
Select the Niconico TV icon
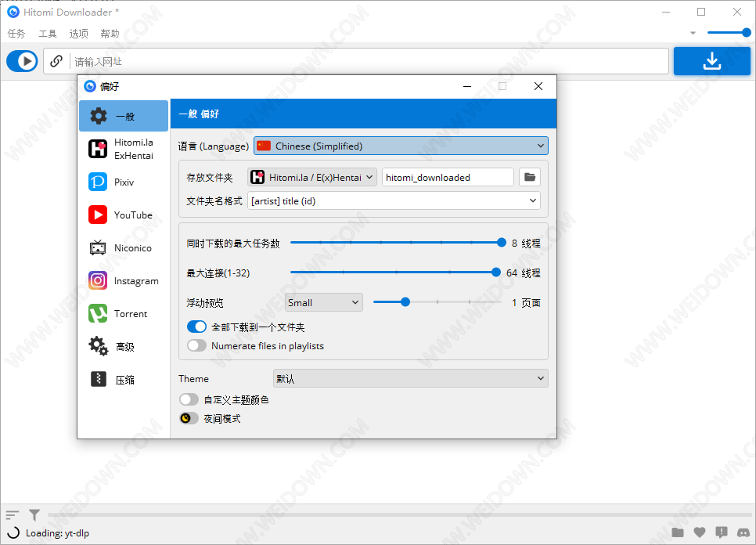[x=98, y=247]
